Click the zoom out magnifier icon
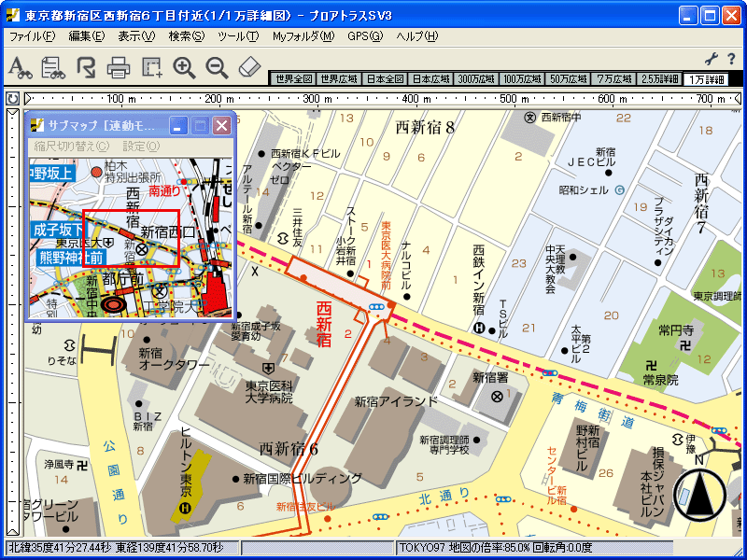747x560 pixels. (x=217, y=67)
